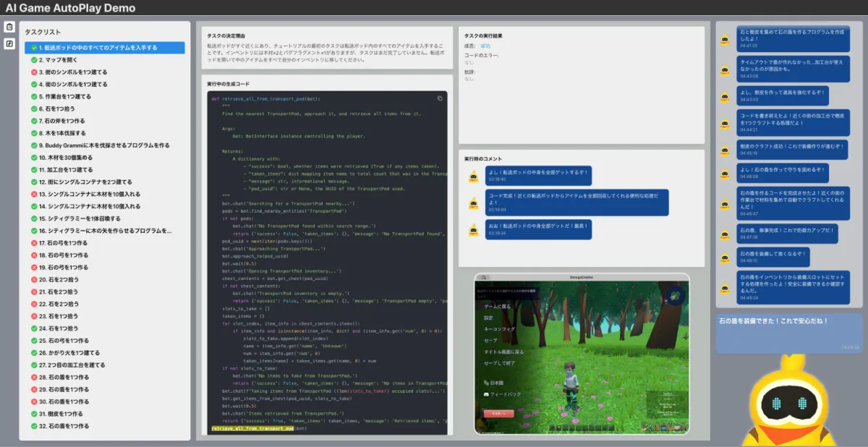
Task: Select task 1 転送ポッド item in list
Action: (105, 48)
